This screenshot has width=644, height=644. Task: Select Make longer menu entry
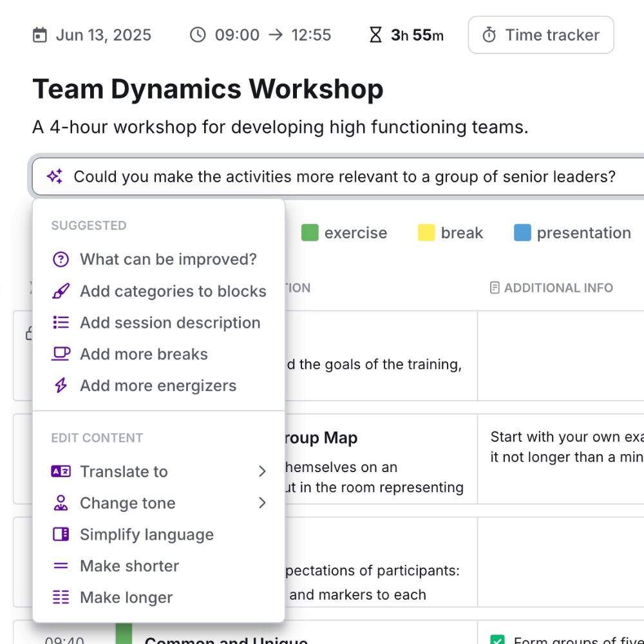pos(126,598)
